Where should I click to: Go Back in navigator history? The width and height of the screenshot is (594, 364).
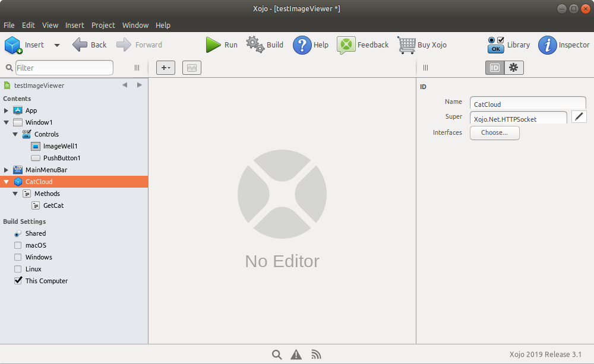pos(90,45)
